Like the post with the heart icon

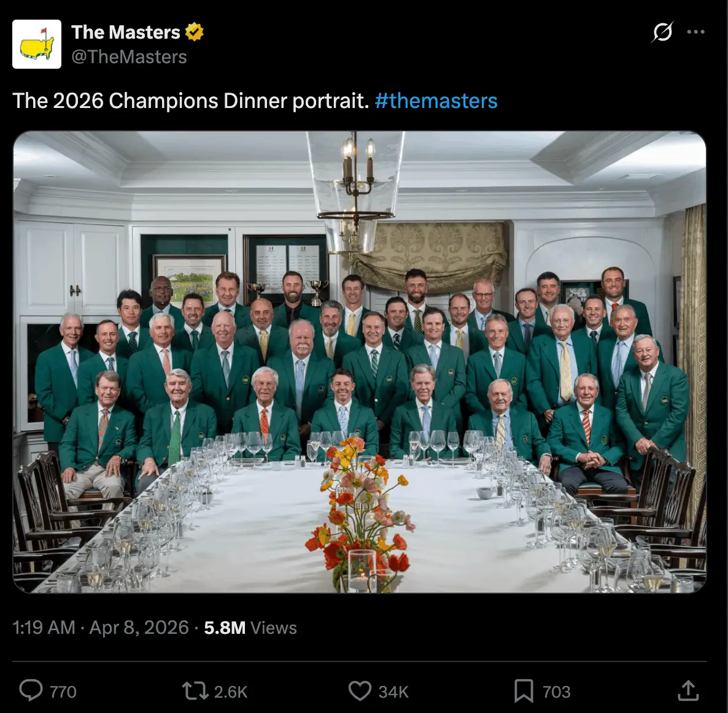360,691
